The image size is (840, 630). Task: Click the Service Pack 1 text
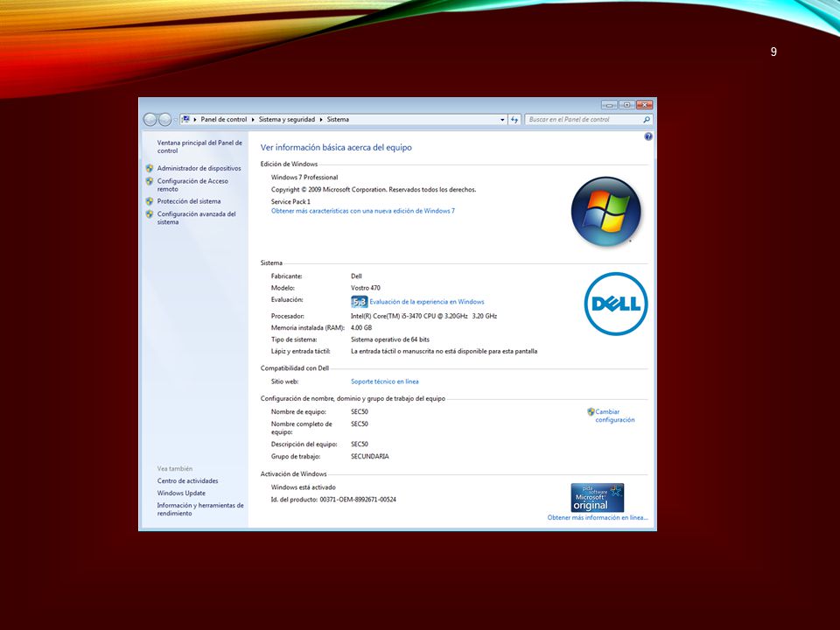point(290,202)
